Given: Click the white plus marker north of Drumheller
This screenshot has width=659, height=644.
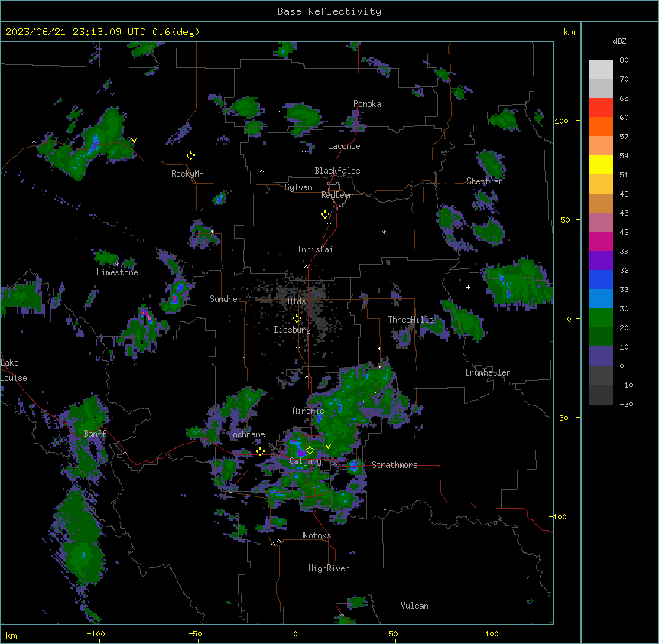Looking at the screenshot, I should [468, 287].
